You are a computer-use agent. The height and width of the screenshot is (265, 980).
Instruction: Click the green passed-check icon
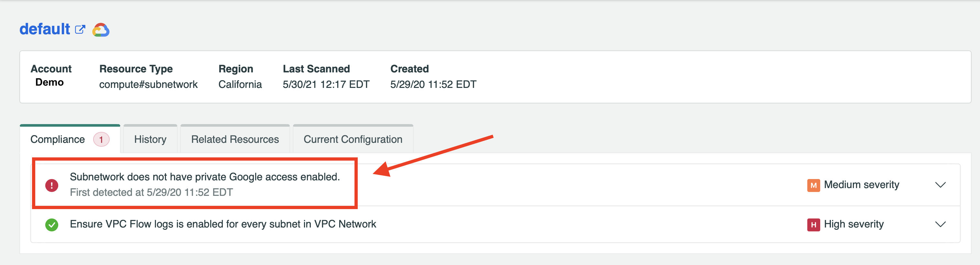click(52, 225)
